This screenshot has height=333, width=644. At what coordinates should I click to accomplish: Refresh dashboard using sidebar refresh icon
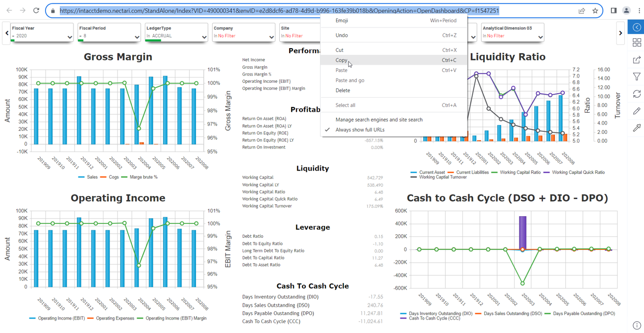pos(637,94)
